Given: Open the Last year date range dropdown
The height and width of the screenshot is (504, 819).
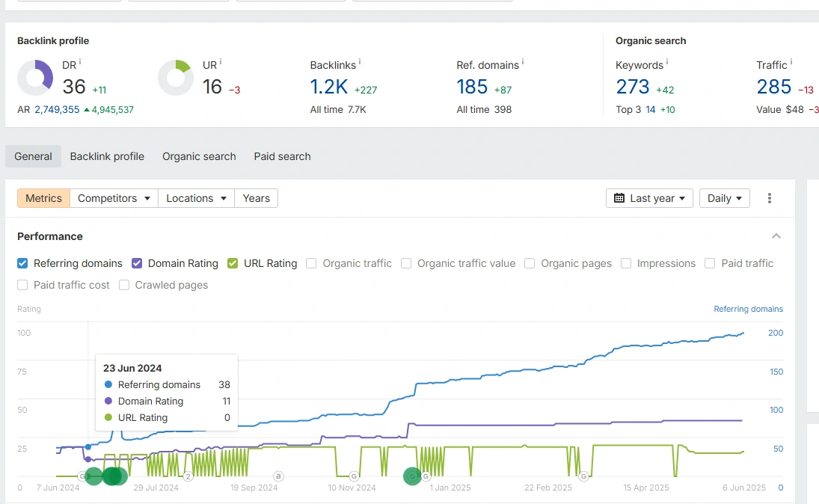Looking at the screenshot, I should point(649,198).
